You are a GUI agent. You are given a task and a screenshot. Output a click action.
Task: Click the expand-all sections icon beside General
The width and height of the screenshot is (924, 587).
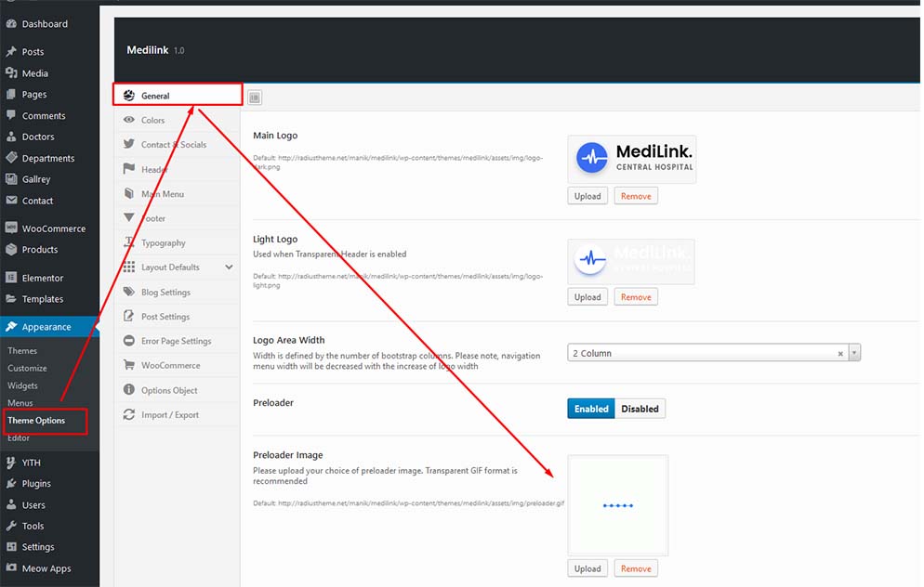point(255,98)
